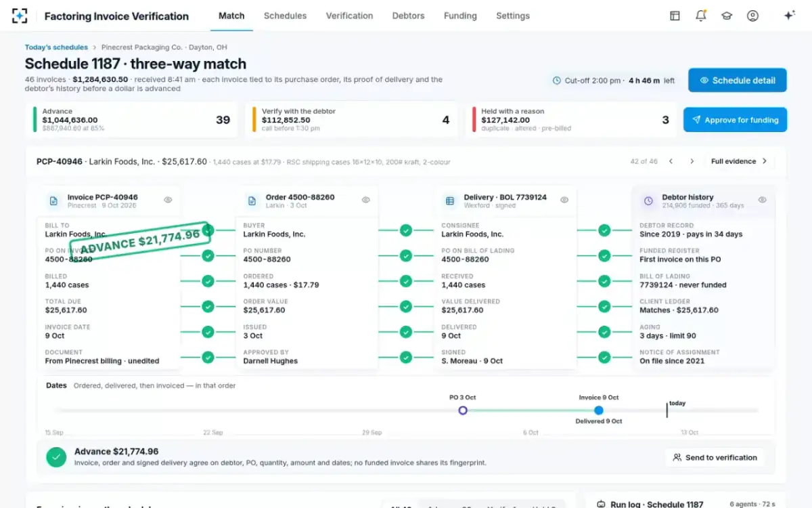Go to previous invoice with left chevron
Screen dimensions: 812x508
[x=671, y=161]
